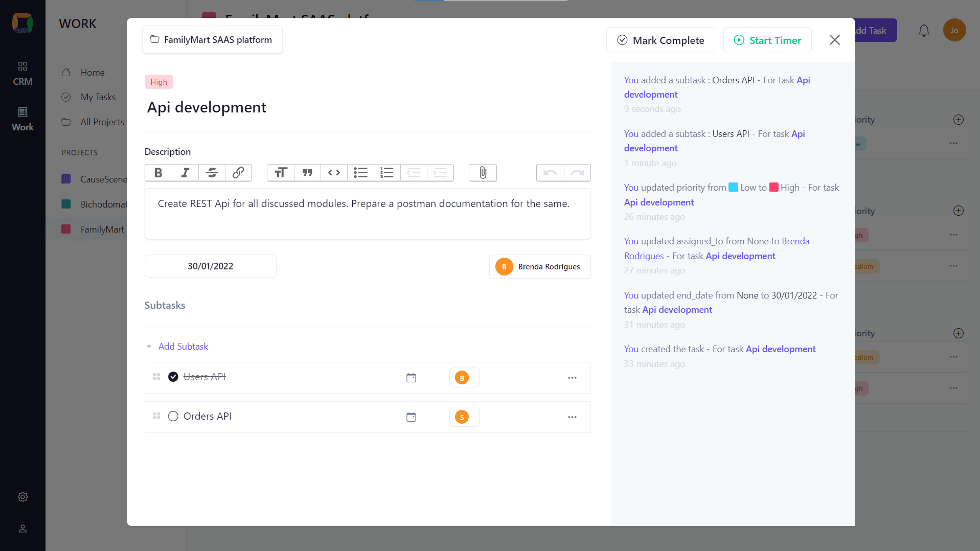Open notifications bell
Viewport: 980px width, 551px height.
(924, 31)
